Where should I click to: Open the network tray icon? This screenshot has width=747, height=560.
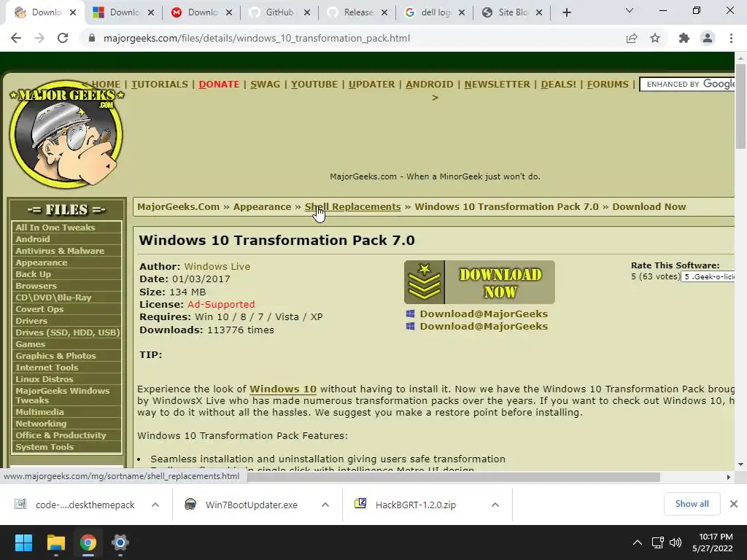[658, 542]
